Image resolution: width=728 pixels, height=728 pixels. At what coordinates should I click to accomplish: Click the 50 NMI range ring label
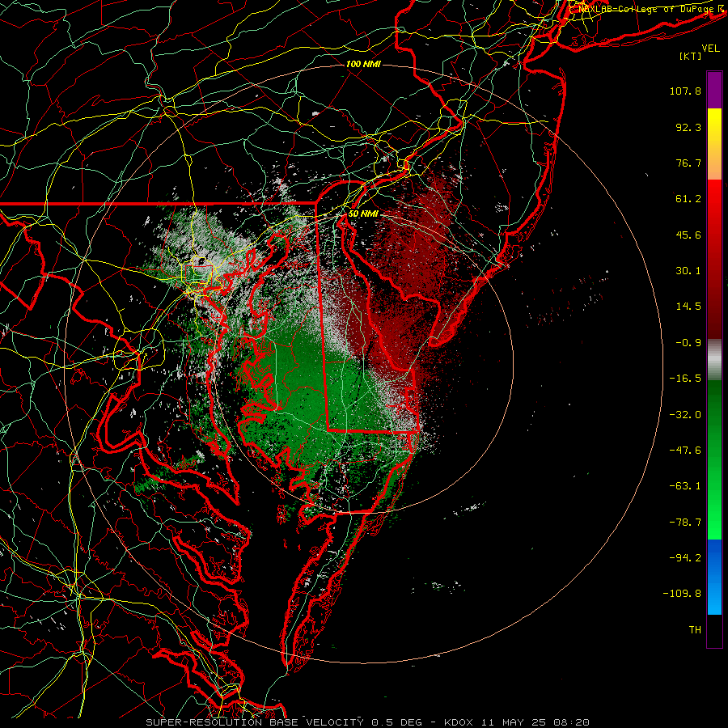(x=363, y=214)
